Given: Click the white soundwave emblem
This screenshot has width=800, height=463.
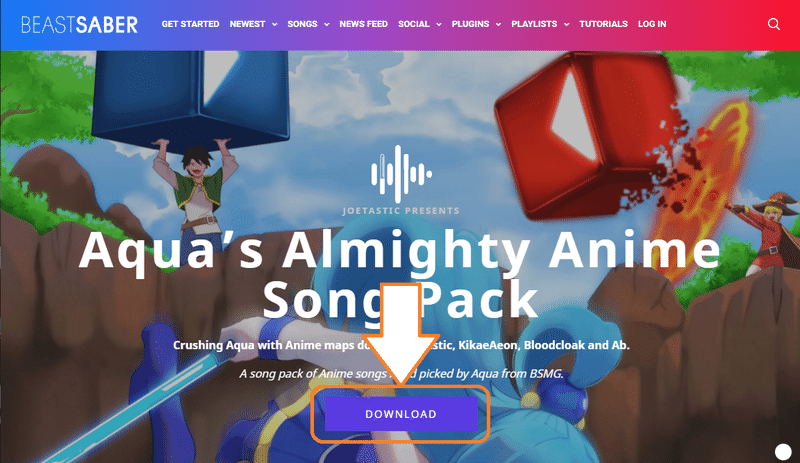Looking at the screenshot, I should coord(401,174).
